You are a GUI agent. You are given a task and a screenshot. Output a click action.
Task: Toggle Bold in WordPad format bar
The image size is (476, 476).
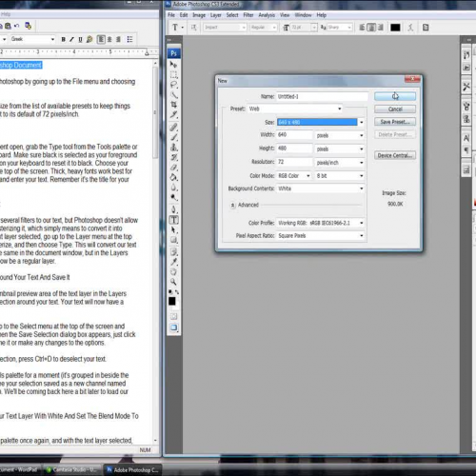click(x=63, y=39)
